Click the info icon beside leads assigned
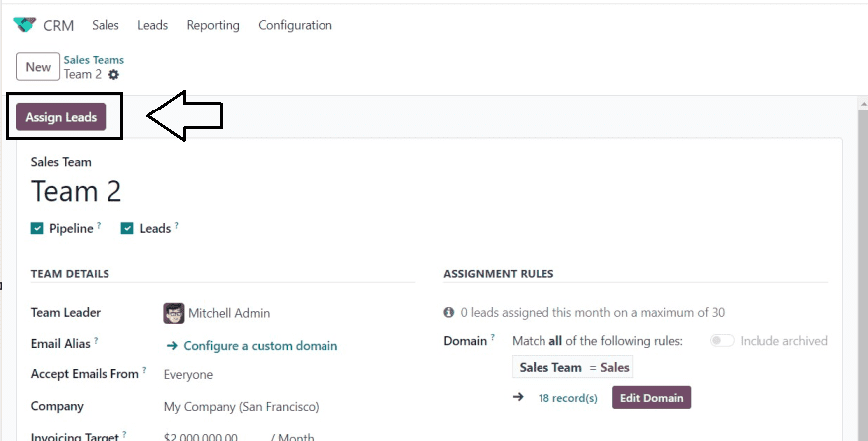Image resolution: width=868 pixels, height=441 pixels. point(449,313)
